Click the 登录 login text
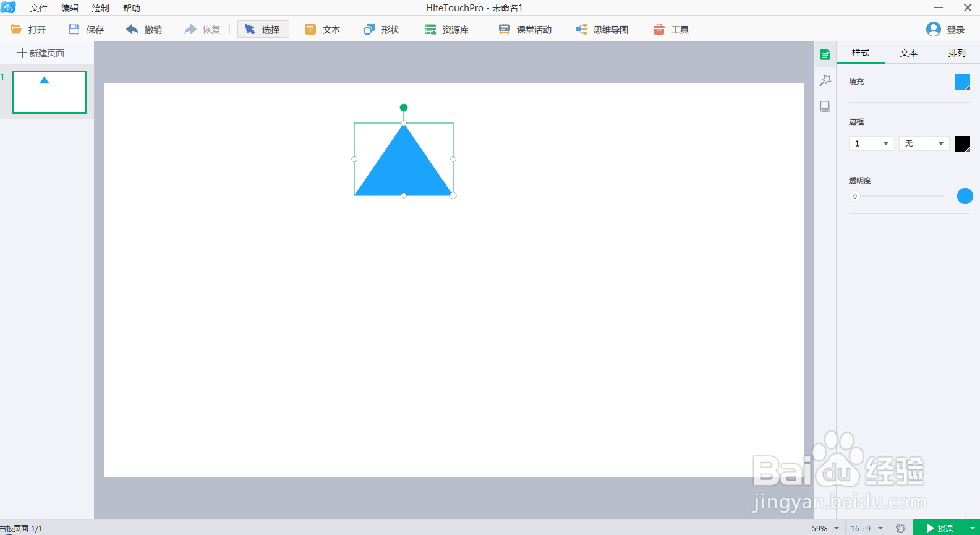This screenshot has width=980, height=535. [x=956, y=30]
